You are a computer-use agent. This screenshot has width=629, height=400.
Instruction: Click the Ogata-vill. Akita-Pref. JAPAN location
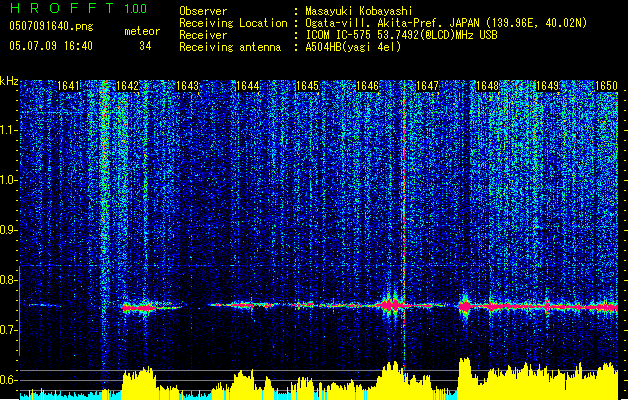pyautogui.click(x=446, y=23)
